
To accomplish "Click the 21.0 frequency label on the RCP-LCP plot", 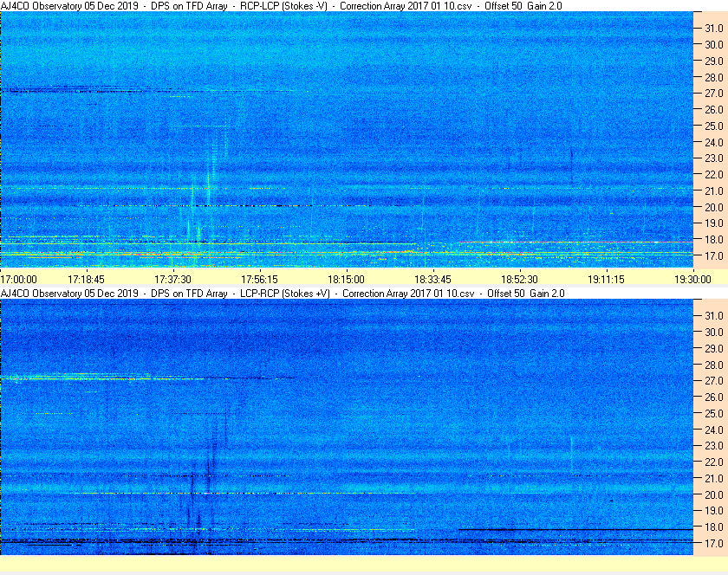I will coord(714,191).
